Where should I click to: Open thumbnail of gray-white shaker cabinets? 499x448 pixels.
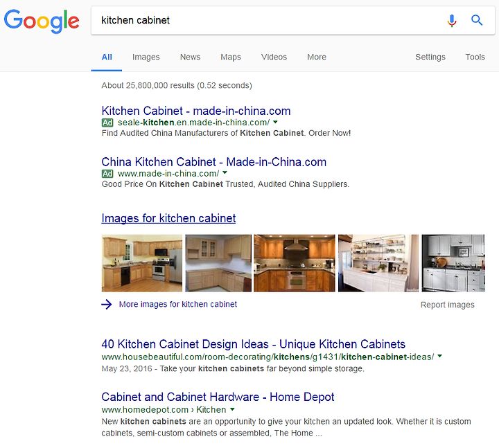[x=453, y=263]
